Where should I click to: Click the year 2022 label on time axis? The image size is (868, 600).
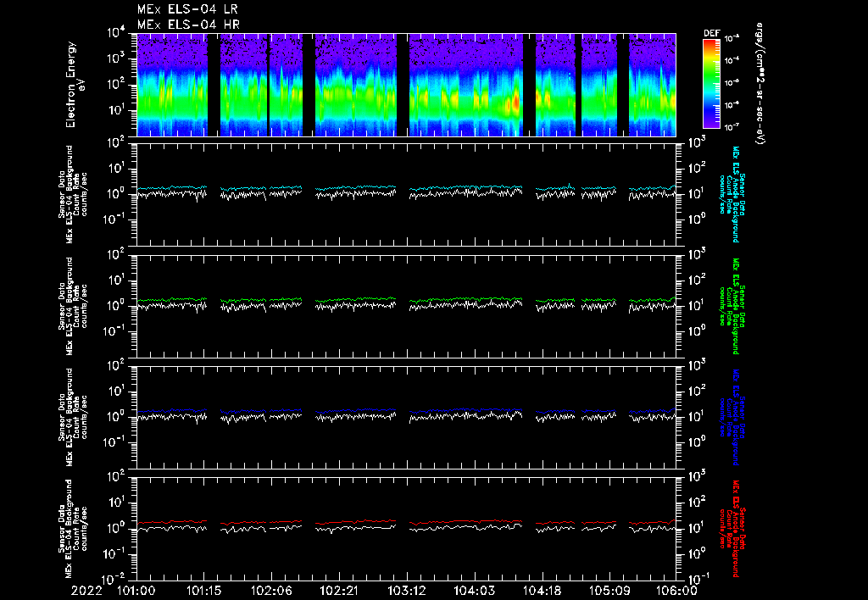point(86,591)
